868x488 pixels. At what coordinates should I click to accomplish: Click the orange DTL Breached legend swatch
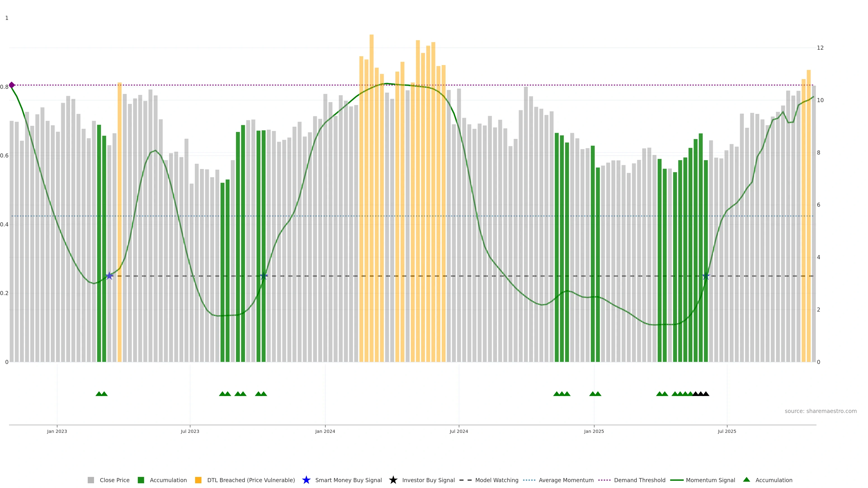(x=198, y=480)
